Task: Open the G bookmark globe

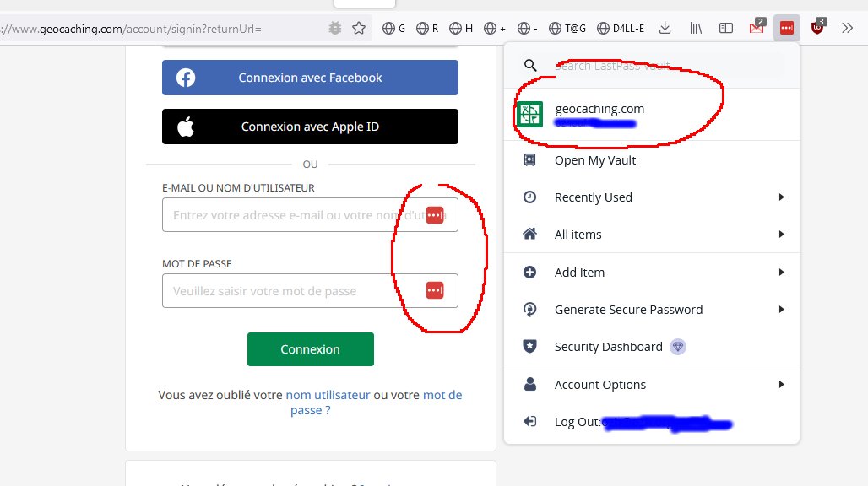Action: (393, 28)
